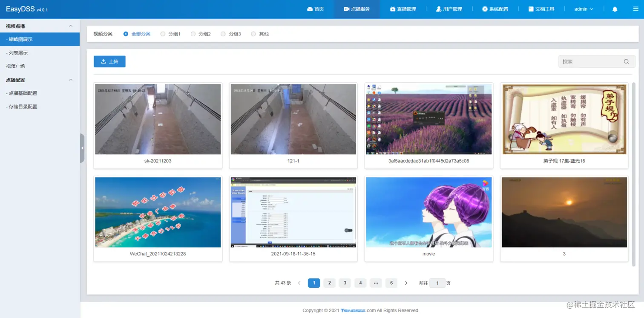Select the 其他 category radio button

[x=253, y=34]
